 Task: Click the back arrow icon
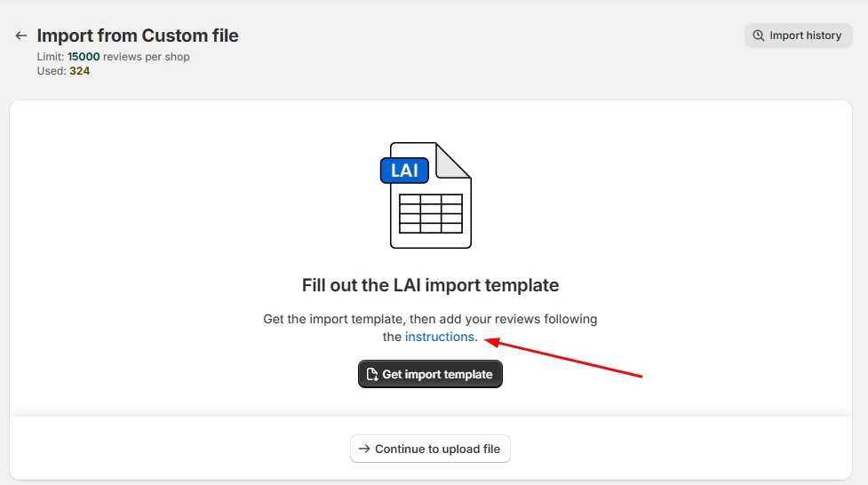[x=21, y=36]
